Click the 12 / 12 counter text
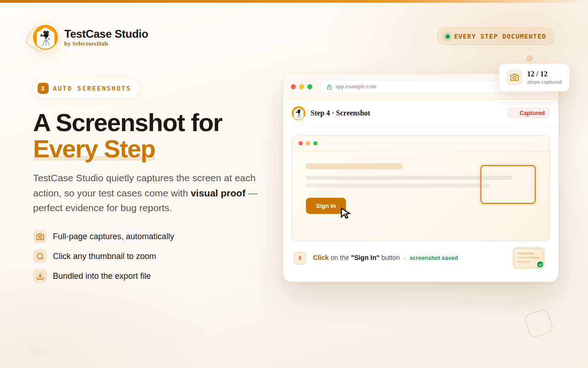The image size is (588, 368). (x=537, y=74)
